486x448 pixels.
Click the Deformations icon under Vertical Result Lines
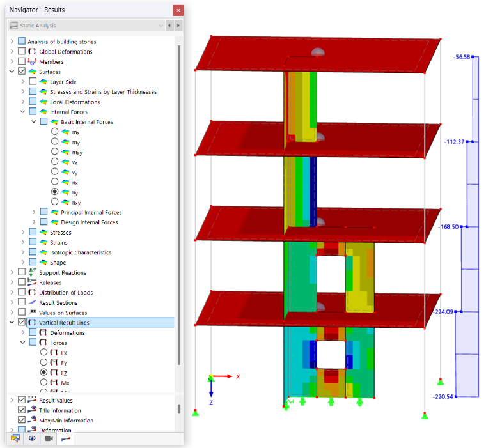[43, 332]
